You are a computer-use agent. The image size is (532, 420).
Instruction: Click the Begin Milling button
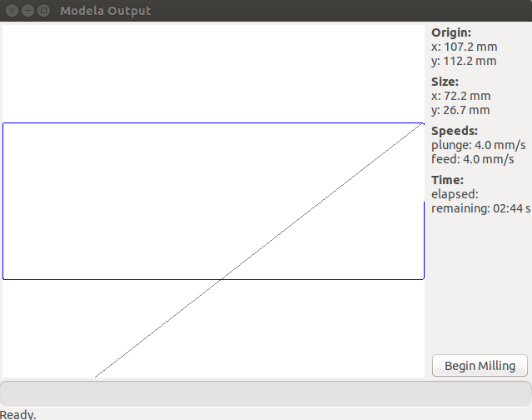pos(480,365)
